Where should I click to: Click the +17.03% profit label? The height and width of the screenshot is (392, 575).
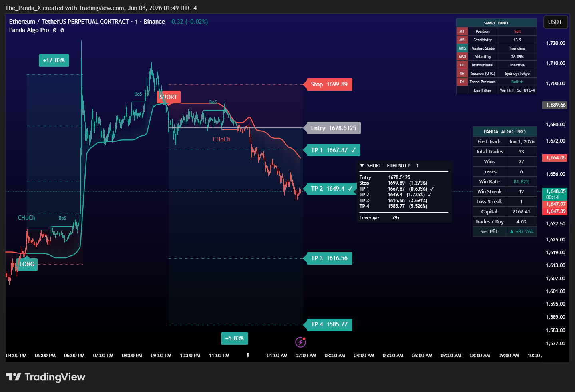(54, 60)
